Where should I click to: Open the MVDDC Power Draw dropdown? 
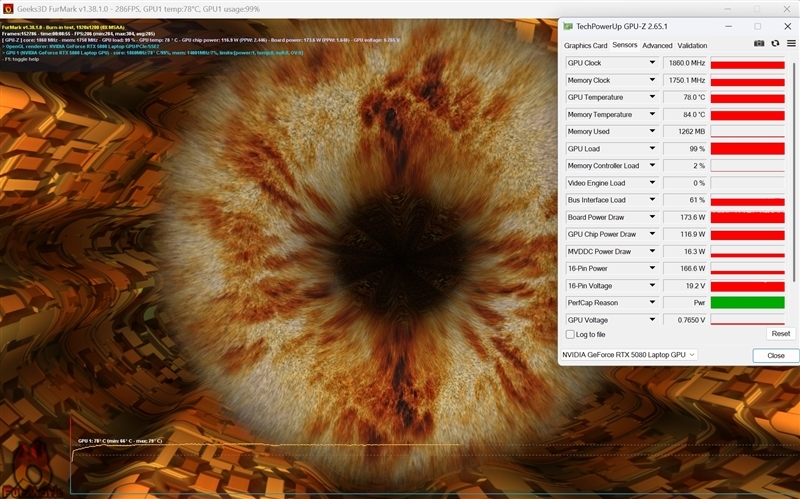[652, 251]
